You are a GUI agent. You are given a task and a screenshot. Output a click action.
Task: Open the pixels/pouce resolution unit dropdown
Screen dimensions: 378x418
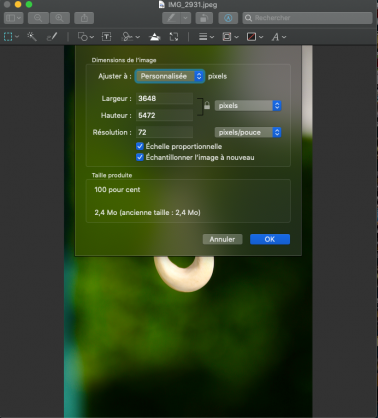(248, 132)
